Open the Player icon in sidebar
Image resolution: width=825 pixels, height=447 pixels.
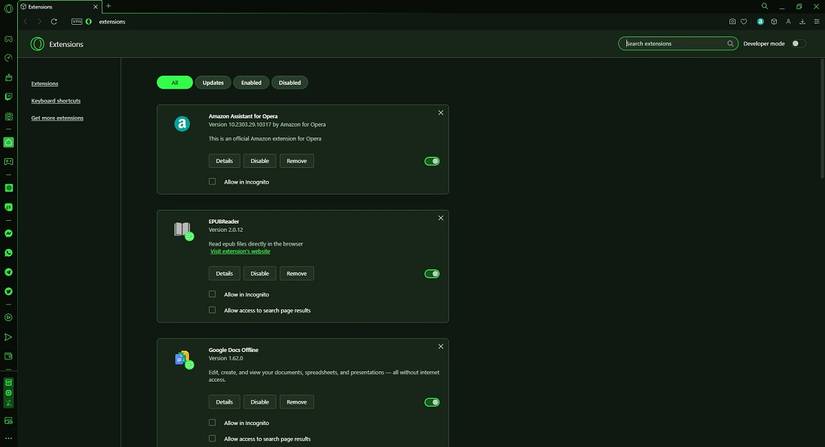point(8,318)
